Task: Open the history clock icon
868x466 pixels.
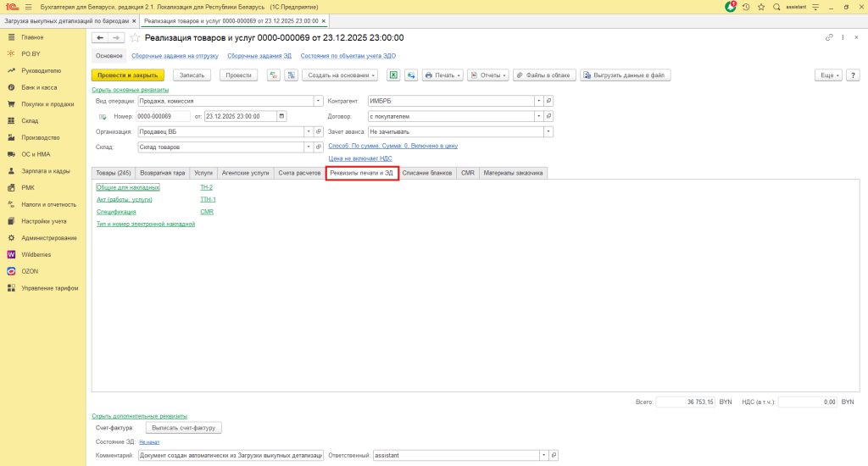Action: [746, 7]
